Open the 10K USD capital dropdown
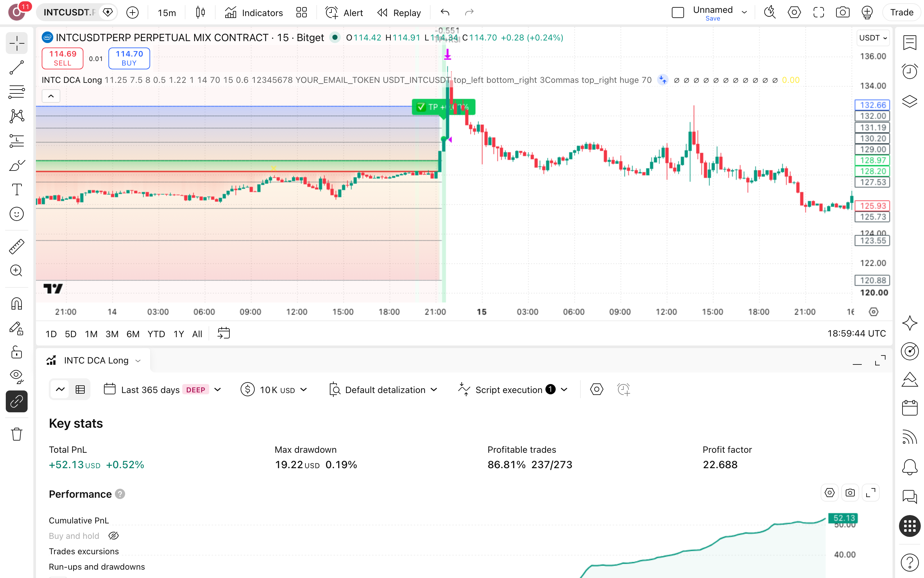 (274, 390)
